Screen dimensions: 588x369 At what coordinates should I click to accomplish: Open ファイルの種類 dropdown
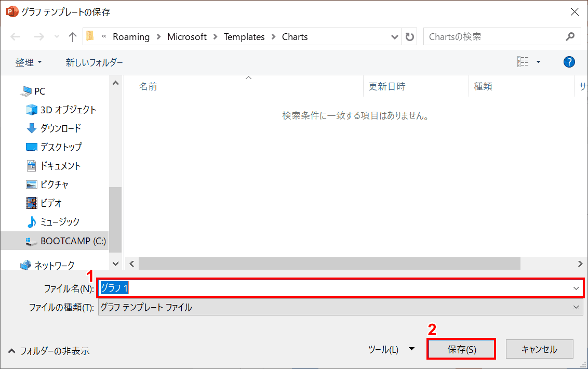pyautogui.click(x=341, y=307)
